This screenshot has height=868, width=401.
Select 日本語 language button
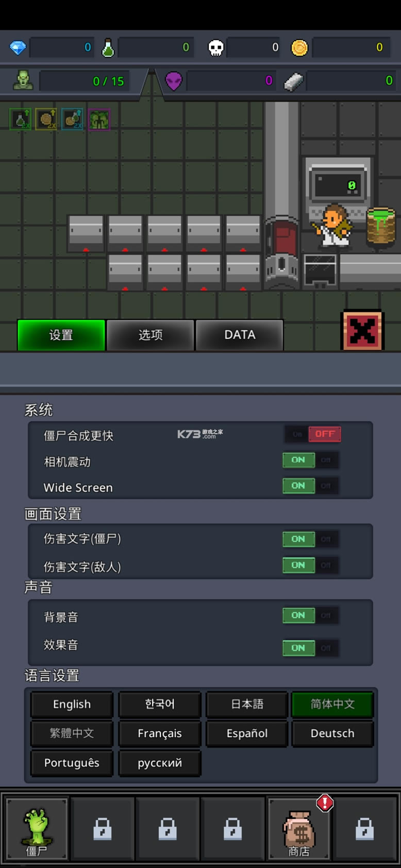pos(247,704)
